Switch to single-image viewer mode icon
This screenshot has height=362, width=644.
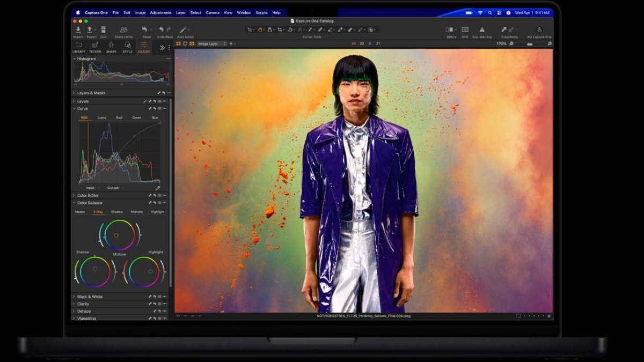click(x=185, y=43)
